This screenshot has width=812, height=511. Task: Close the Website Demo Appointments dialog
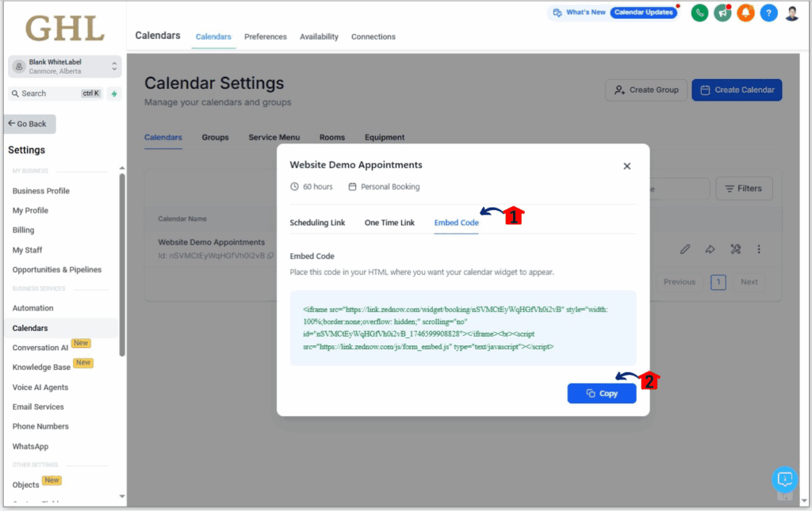[x=626, y=166]
